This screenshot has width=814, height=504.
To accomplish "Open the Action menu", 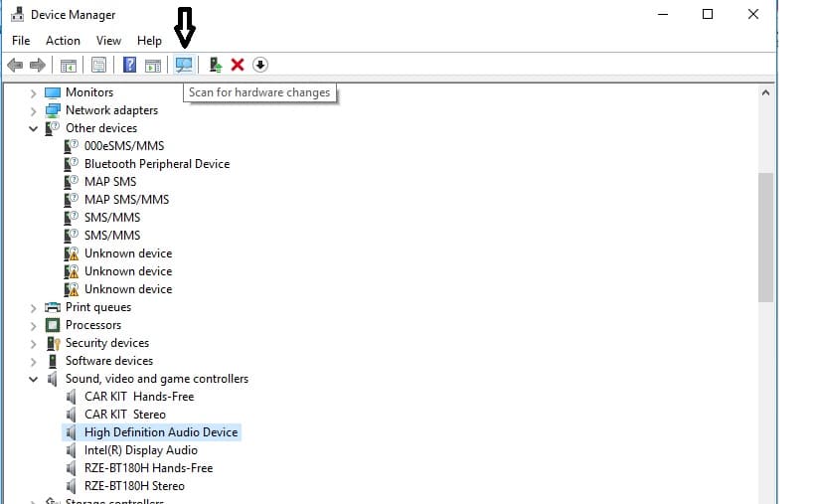I will coord(63,41).
